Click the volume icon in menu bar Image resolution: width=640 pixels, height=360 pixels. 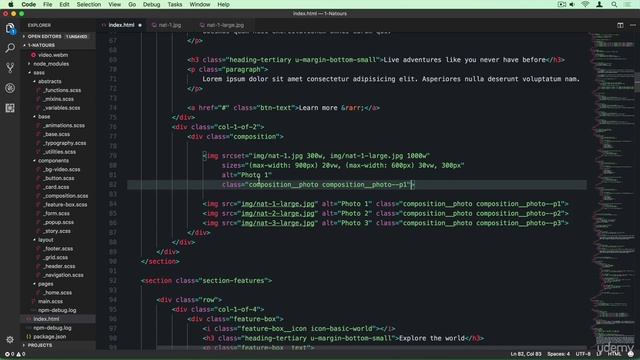click(x=572, y=4)
